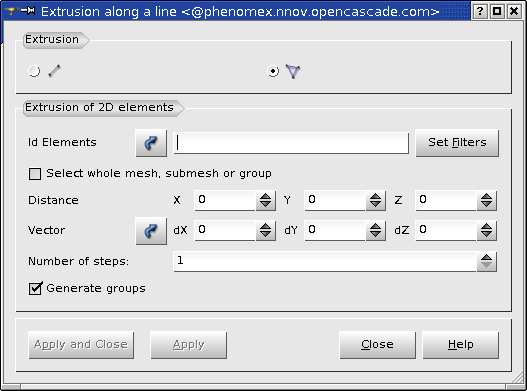The image size is (527, 391).
Task: Select the 2D elements extrusion radio button
Action: (x=273, y=71)
